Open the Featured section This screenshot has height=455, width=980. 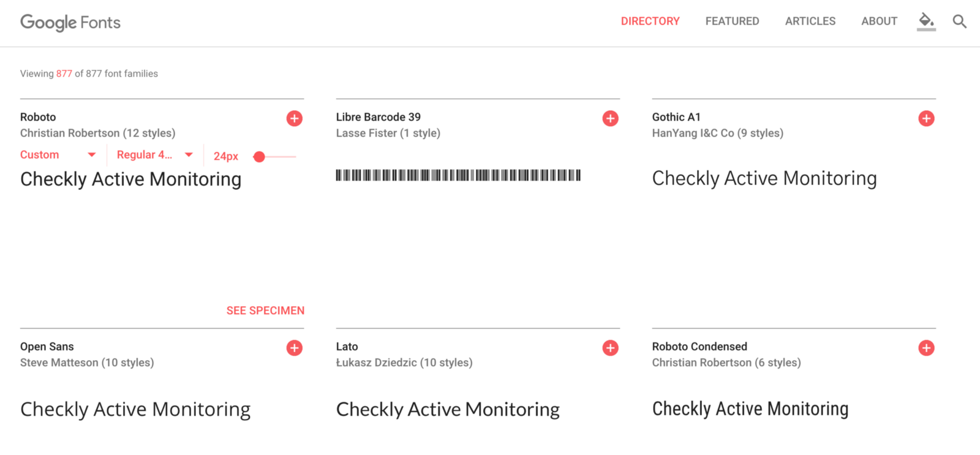(x=732, y=21)
